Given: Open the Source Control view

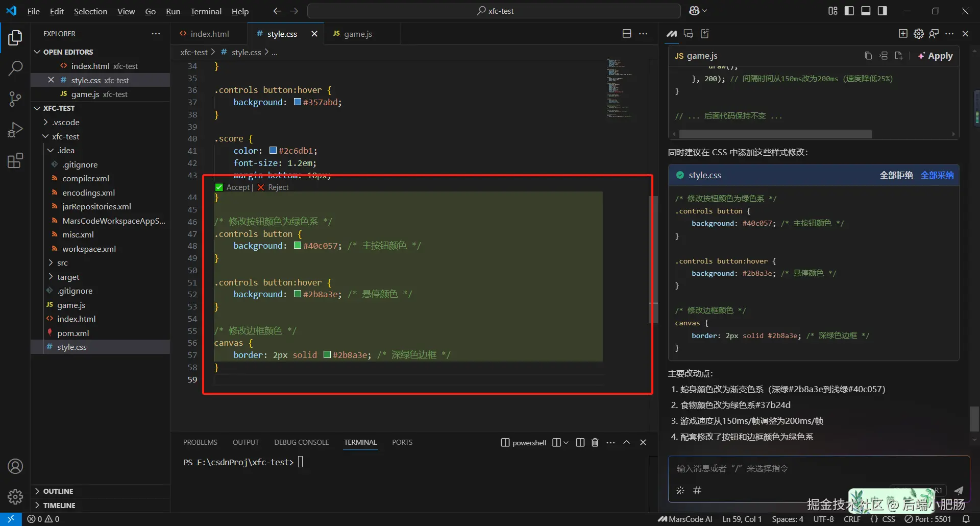Looking at the screenshot, I should [15, 99].
